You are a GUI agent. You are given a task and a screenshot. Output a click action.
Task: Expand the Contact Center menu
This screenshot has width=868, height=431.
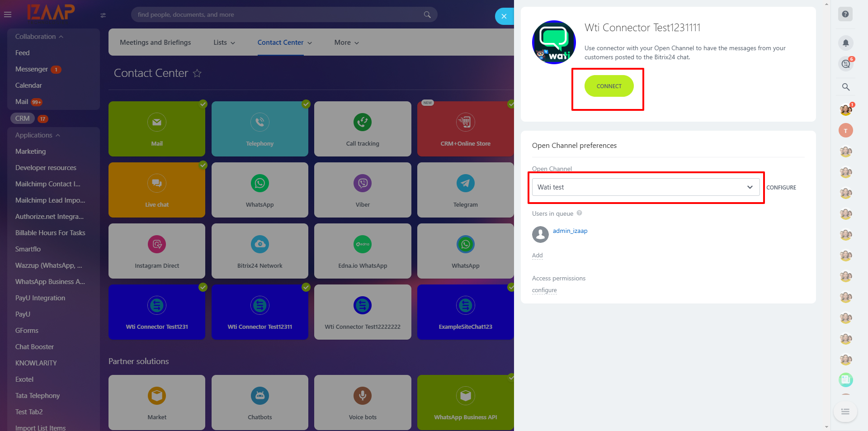pyautogui.click(x=285, y=43)
